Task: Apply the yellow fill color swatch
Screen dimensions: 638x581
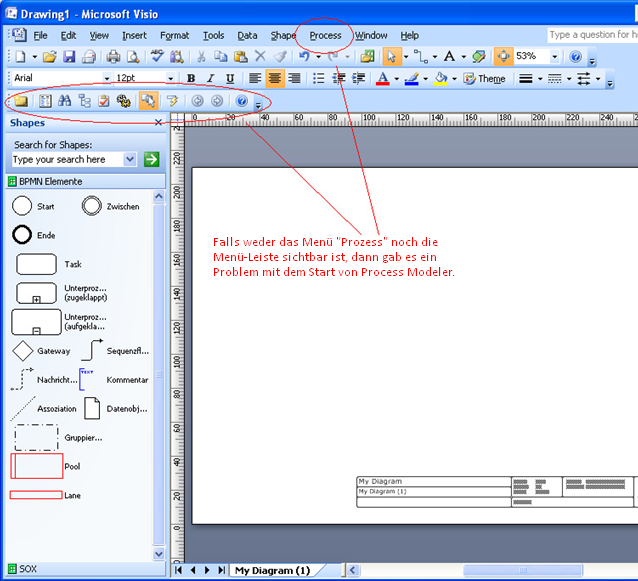Action: tap(441, 78)
